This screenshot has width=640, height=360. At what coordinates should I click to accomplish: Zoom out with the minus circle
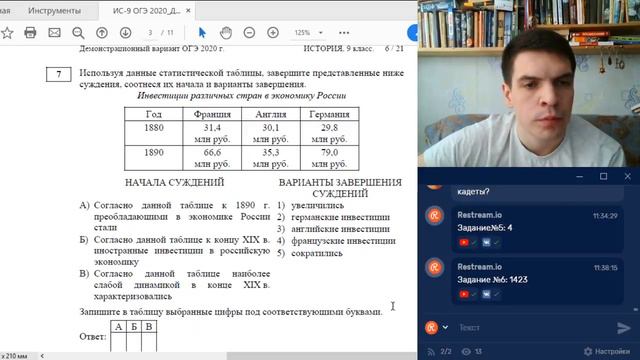[x=249, y=33]
